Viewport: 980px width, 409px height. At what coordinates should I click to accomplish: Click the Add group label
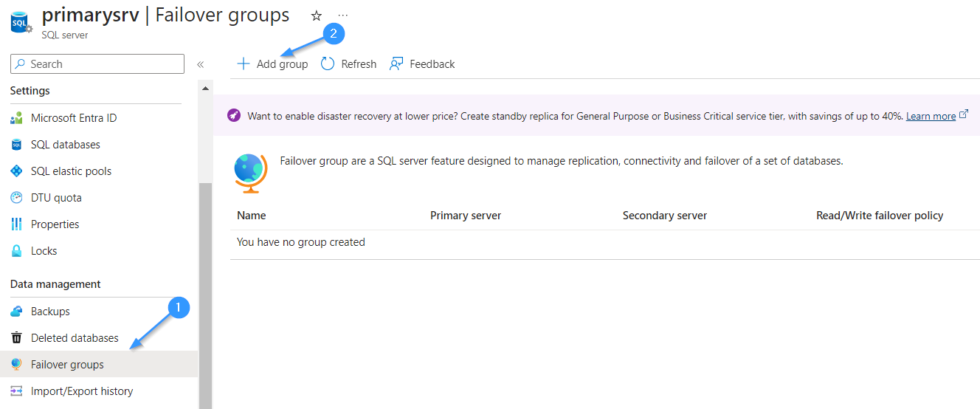click(282, 64)
